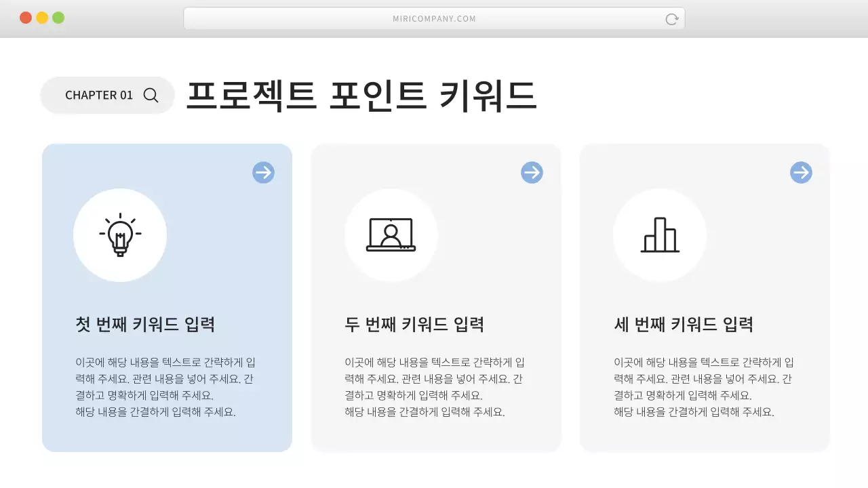This screenshot has width=868, height=488.
Task: Open the first card via its circular arrow button
Action: pyautogui.click(x=263, y=172)
